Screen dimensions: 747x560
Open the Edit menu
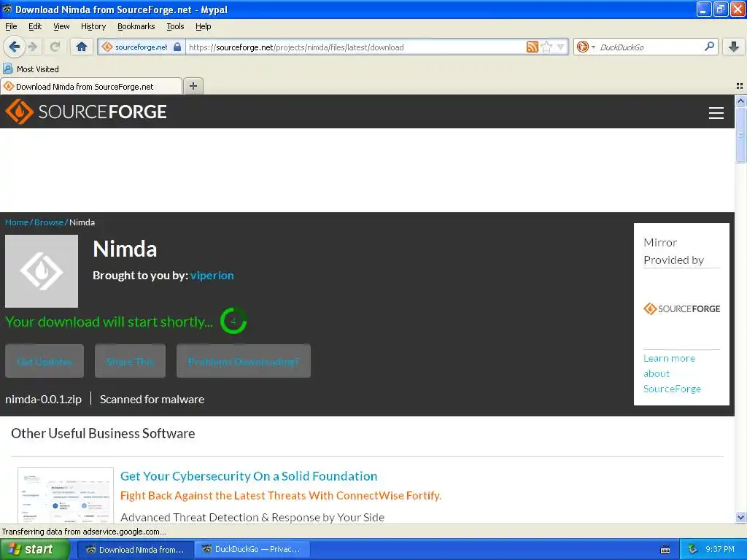tap(35, 26)
